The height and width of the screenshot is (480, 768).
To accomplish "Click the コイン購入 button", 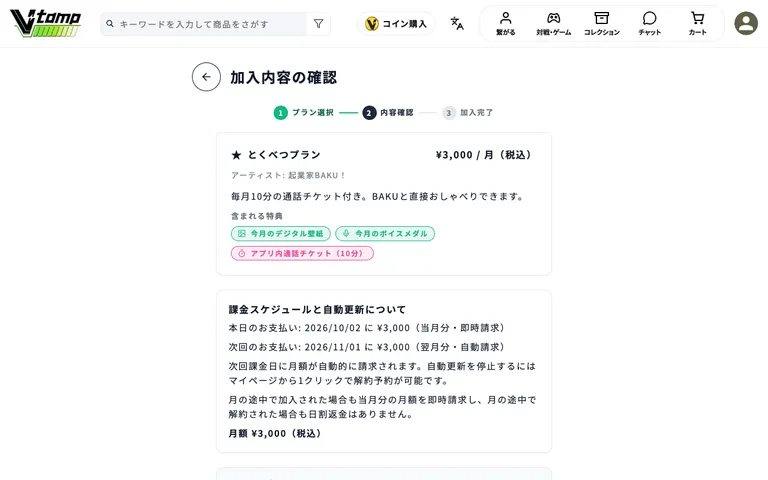I will click(396, 24).
